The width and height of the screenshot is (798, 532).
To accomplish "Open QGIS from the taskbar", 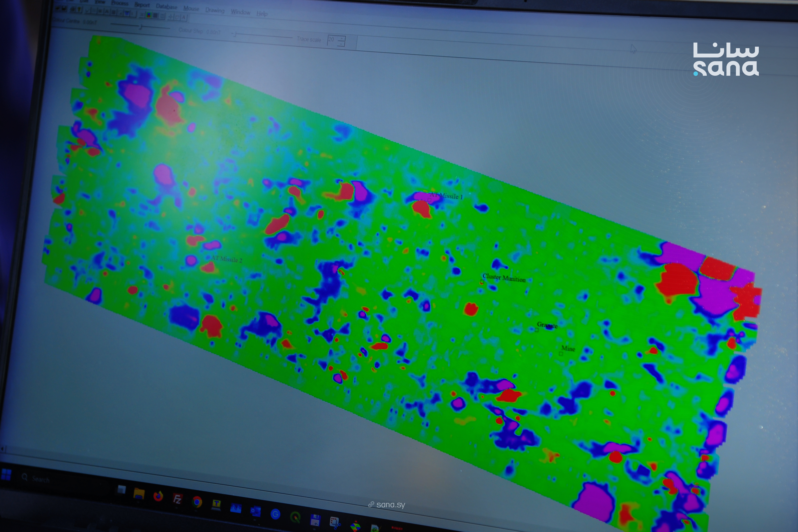I will (295, 517).
